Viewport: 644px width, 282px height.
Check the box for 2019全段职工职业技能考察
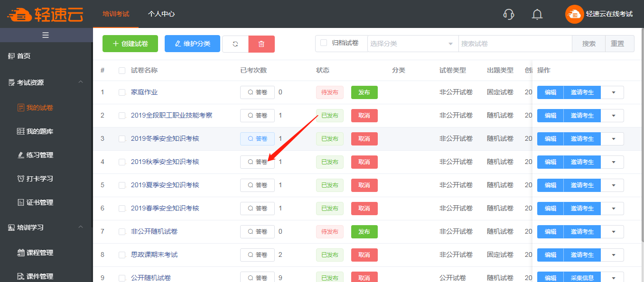point(122,116)
